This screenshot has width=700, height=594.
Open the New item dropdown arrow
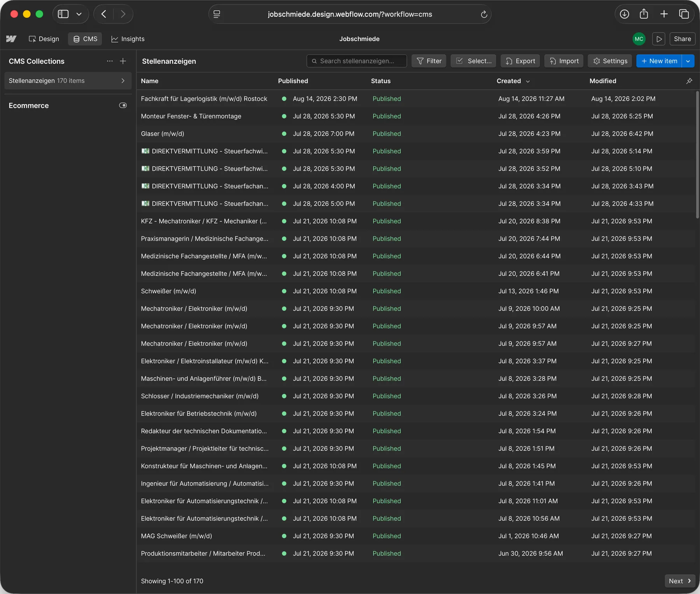coord(688,61)
